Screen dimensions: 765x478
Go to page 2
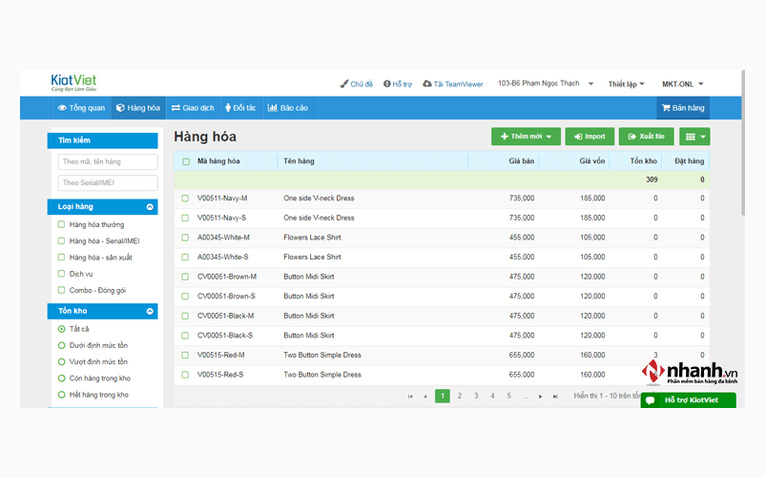pos(460,396)
